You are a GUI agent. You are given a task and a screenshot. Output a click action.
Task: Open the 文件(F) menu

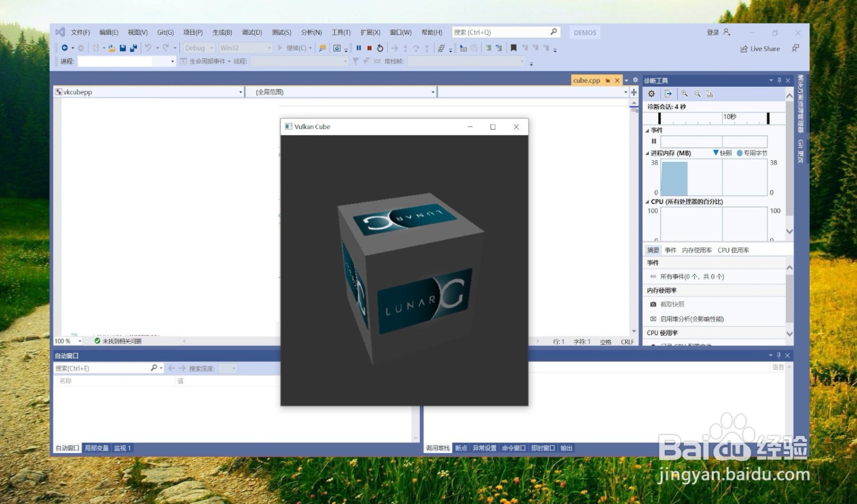pos(80,33)
